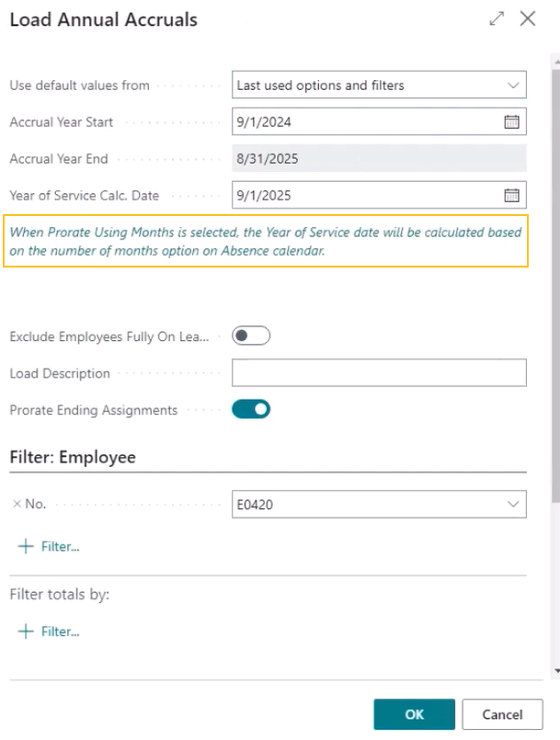This screenshot has width=560, height=740.
Task: Cancel the Load Annual Accruals dialog
Action: click(502, 714)
